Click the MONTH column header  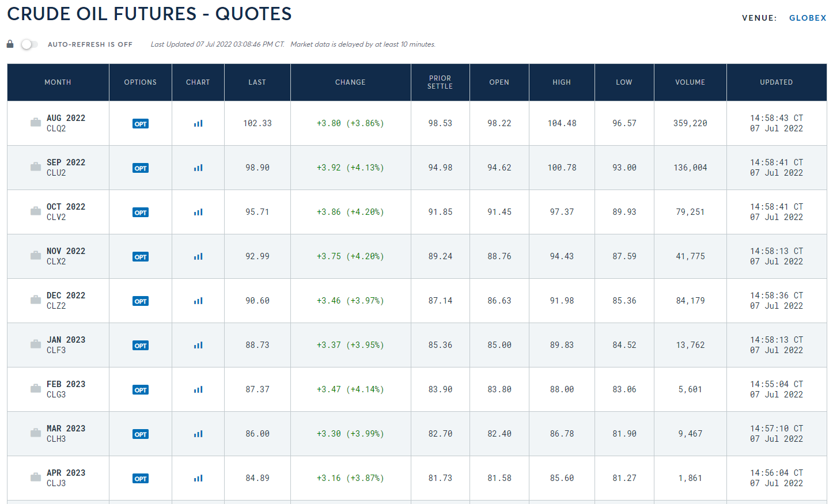coord(58,82)
